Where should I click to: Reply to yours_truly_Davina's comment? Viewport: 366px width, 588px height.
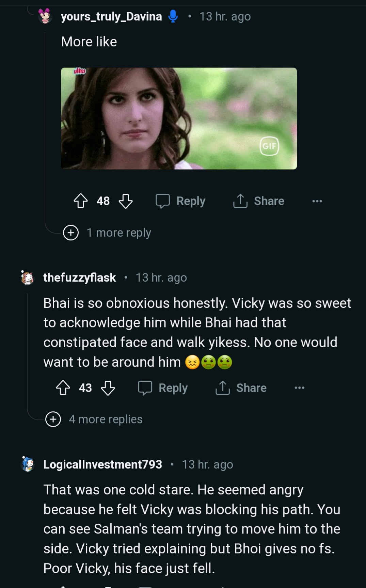181,201
